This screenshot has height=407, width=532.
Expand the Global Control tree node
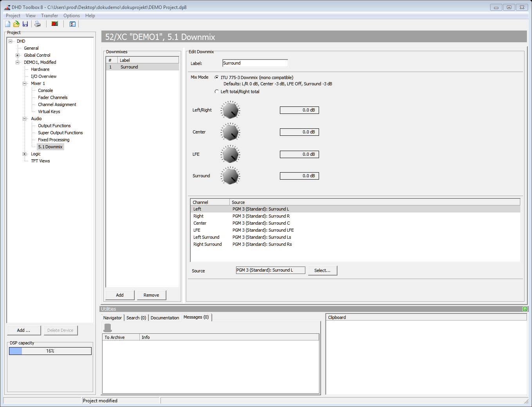[x=17, y=55]
